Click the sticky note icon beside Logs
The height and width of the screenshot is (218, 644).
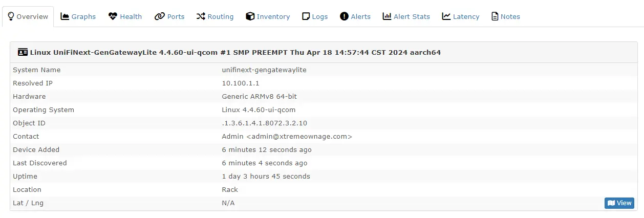(306, 16)
